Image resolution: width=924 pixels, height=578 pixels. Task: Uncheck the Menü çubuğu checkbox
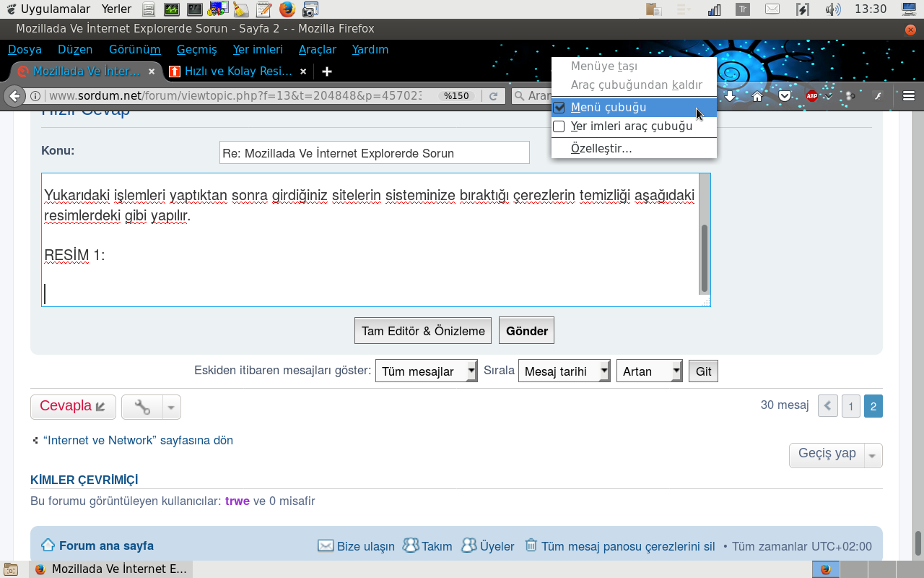pos(559,108)
